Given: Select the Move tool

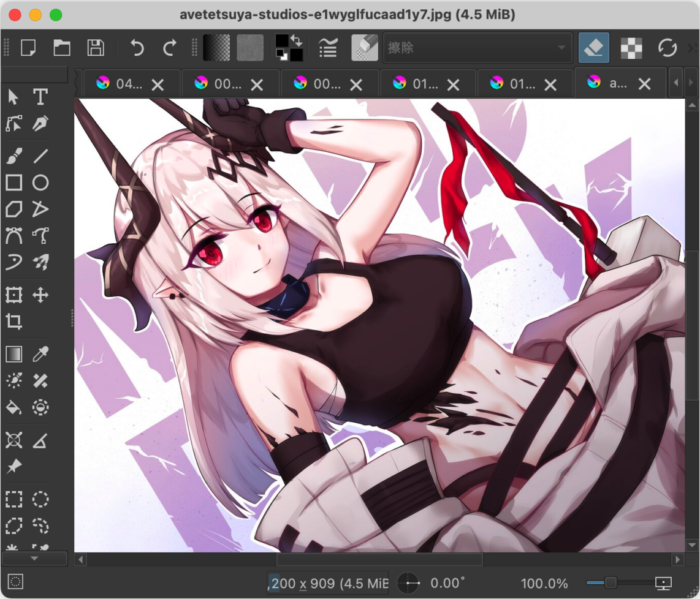Looking at the screenshot, I should pyautogui.click(x=40, y=295).
